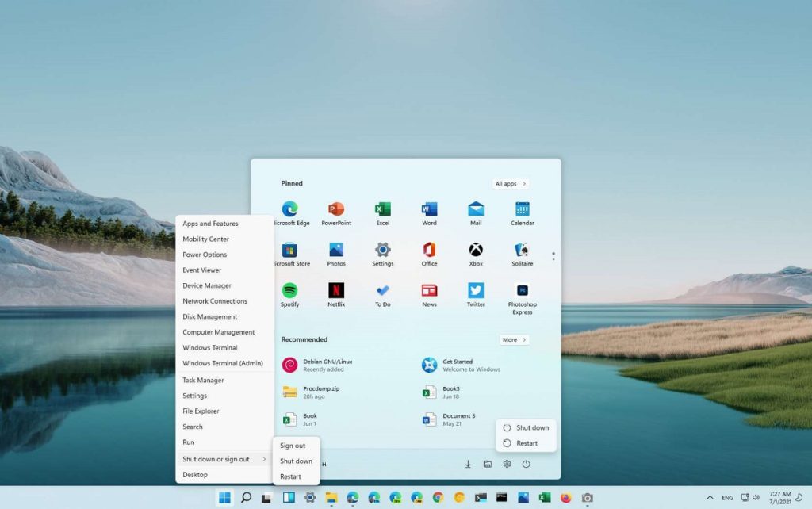Click the Start menu power icon
Screen dimensions: 812x509
pos(527,464)
